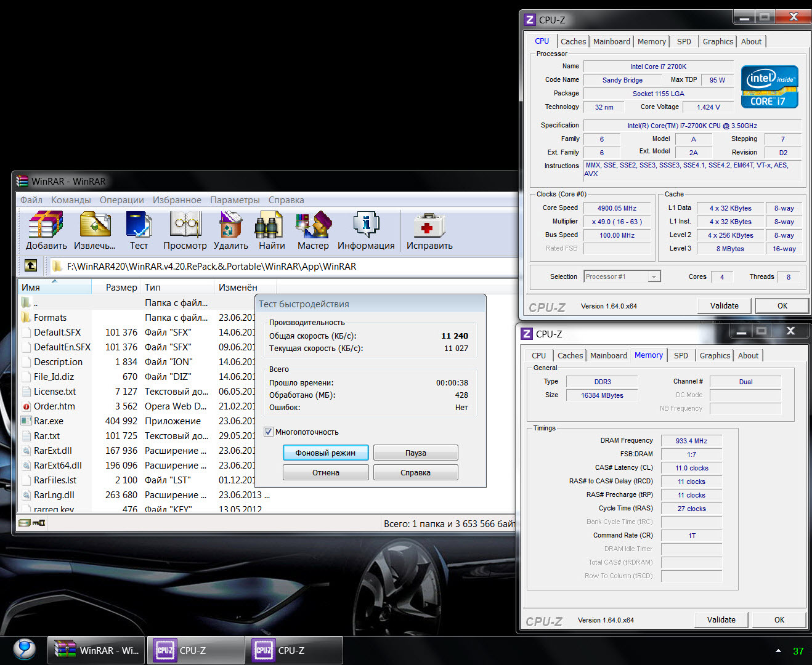Viewport: 812px width, 665px height.
Task: Activate the second CPU-Z taskbar button
Action: pos(294,650)
